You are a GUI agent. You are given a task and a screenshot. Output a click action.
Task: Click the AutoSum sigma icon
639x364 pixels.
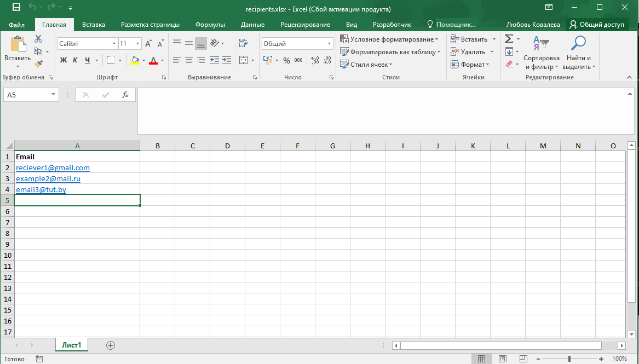pyautogui.click(x=509, y=39)
